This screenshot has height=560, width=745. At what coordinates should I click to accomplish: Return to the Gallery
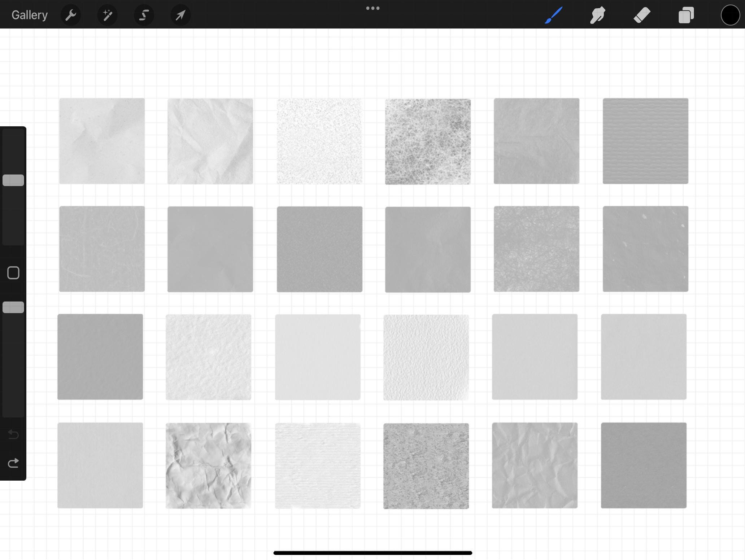(30, 15)
